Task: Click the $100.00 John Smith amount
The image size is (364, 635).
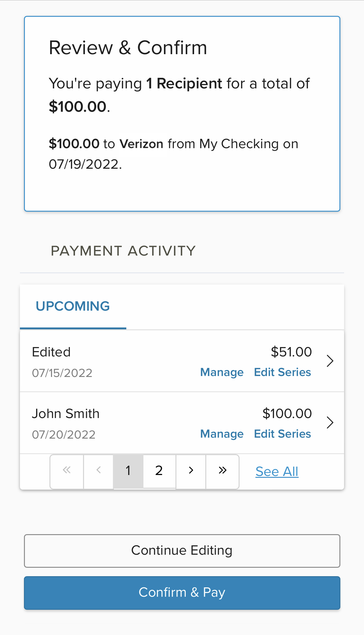Action: point(287,414)
